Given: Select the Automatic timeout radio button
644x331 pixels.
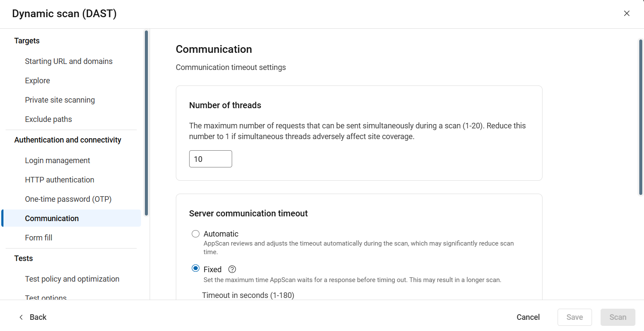Looking at the screenshot, I should (196, 234).
